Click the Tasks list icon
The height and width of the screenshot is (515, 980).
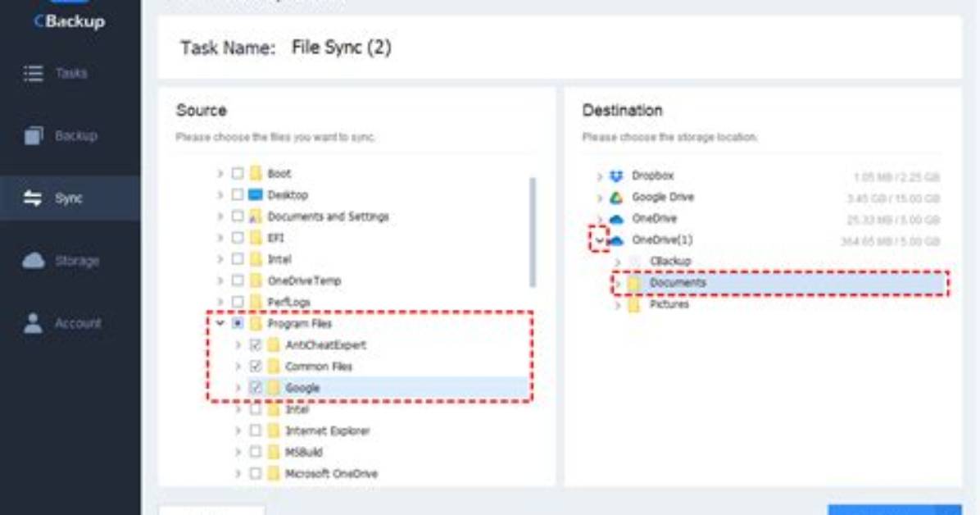click(x=33, y=73)
